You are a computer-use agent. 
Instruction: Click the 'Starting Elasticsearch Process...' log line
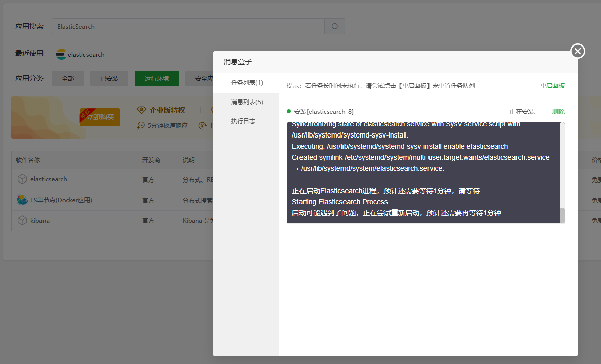342,202
